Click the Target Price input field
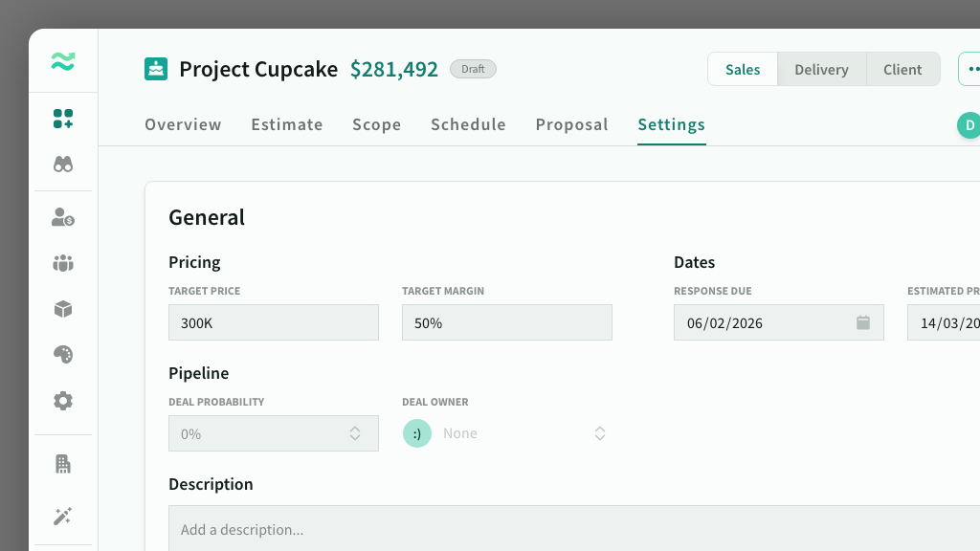 click(x=273, y=322)
